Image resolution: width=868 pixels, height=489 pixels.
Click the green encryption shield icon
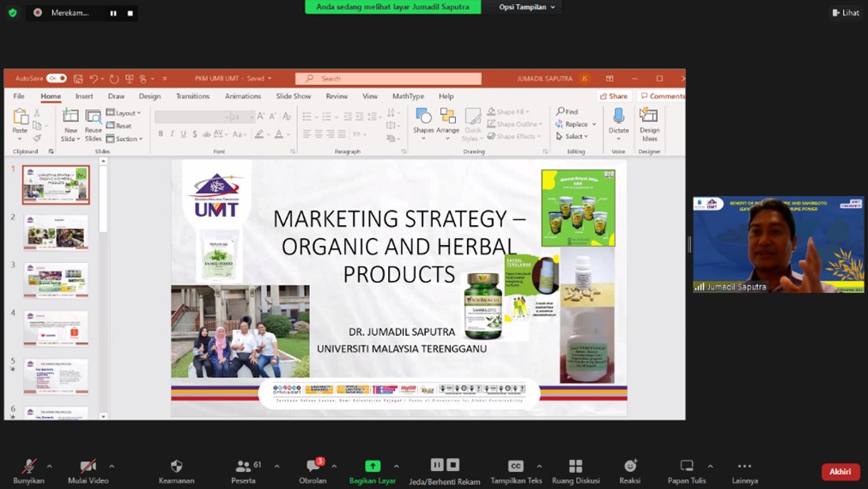tap(13, 12)
